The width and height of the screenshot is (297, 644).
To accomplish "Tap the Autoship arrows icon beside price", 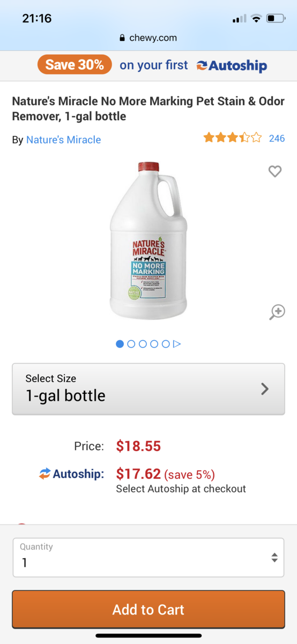I will coord(44,474).
